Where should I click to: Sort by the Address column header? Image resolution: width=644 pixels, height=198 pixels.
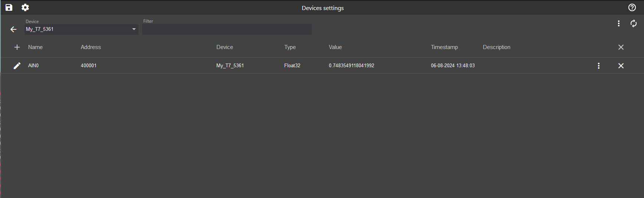click(91, 47)
